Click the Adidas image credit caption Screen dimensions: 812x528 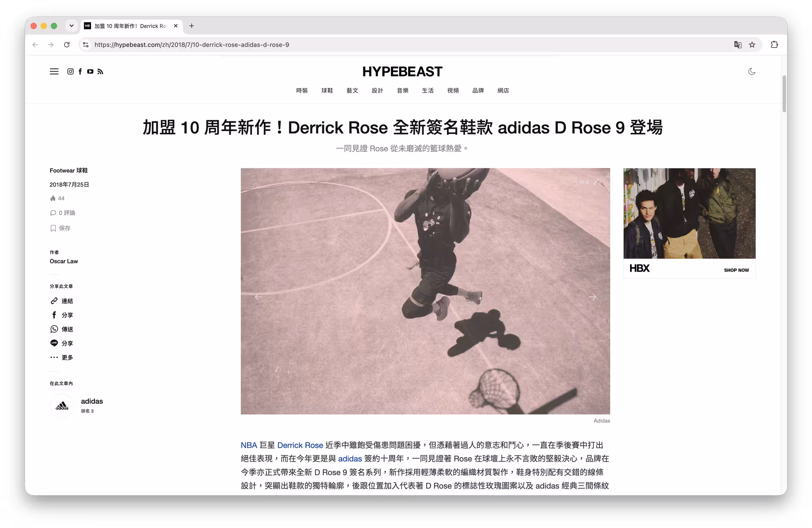pyautogui.click(x=602, y=421)
